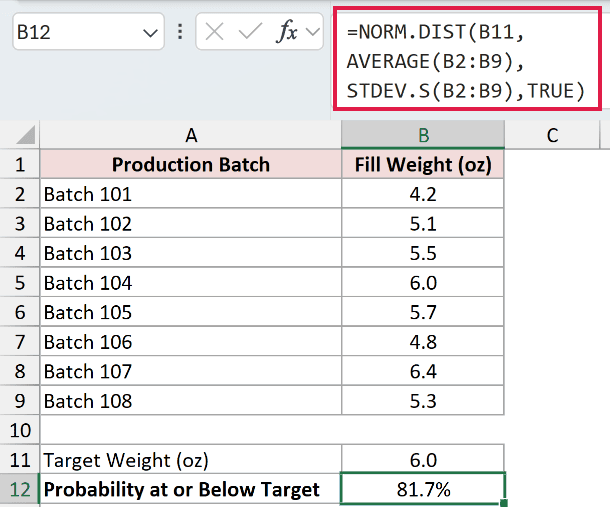
Task: Click the Name Box showing B12
Action: pyautogui.click(x=88, y=32)
